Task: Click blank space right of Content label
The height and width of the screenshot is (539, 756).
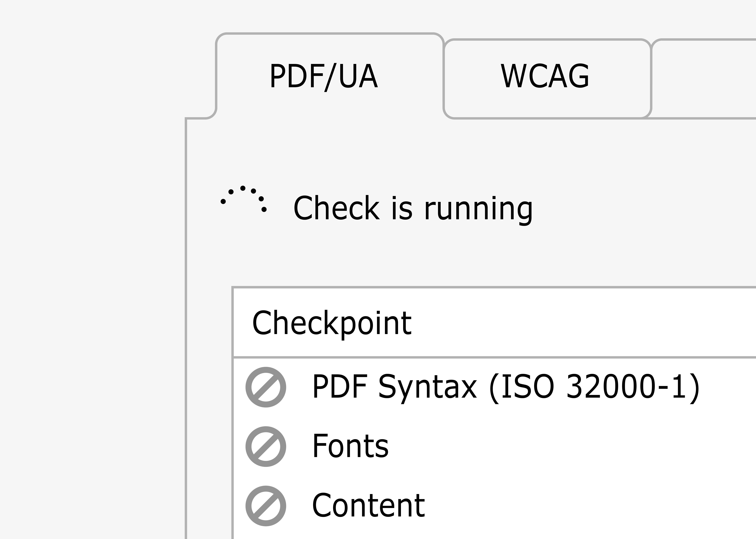Action: click(591, 506)
